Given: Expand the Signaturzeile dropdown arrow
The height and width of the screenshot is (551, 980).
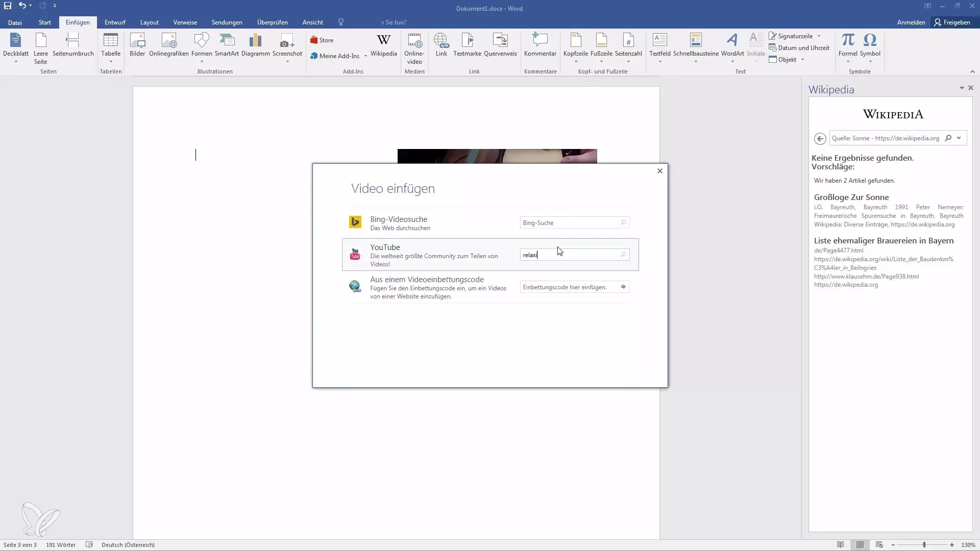Looking at the screenshot, I should 819,36.
